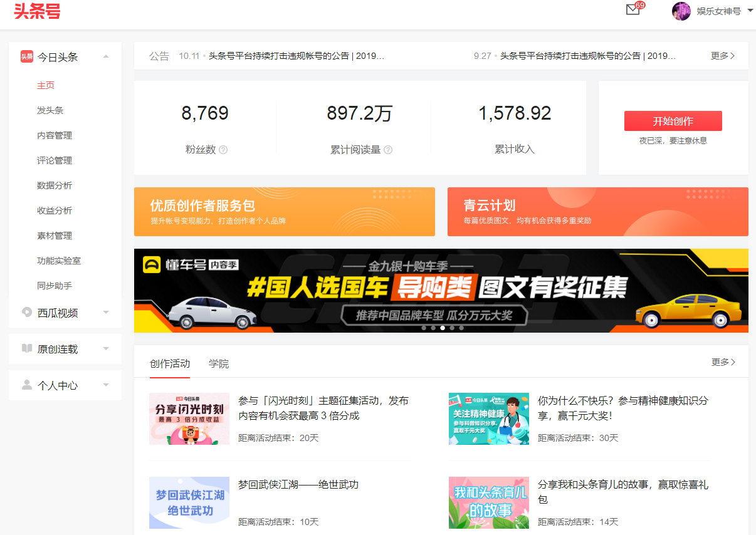This screenshot has width=756, height=535.
Task: Switch to the 学院 tab
Action: click(x=219, y=362)
